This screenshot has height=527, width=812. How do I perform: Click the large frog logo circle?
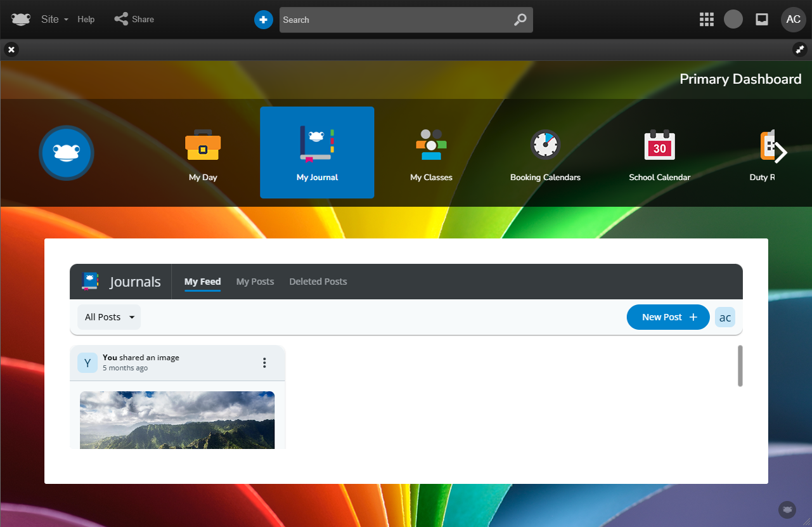[67, 153]
